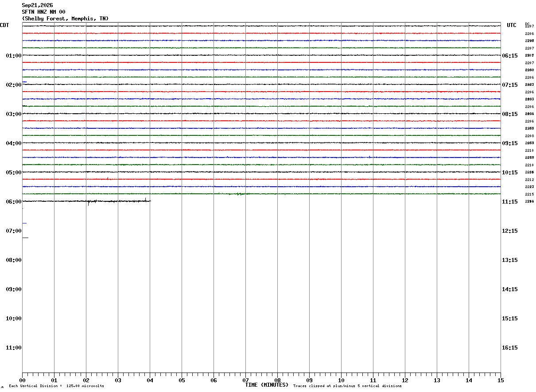This screenshot has height=392, width=536.
Task: Click the 03:00 CDT hour label
Action: pyautogui.click(x=14, y=114)
